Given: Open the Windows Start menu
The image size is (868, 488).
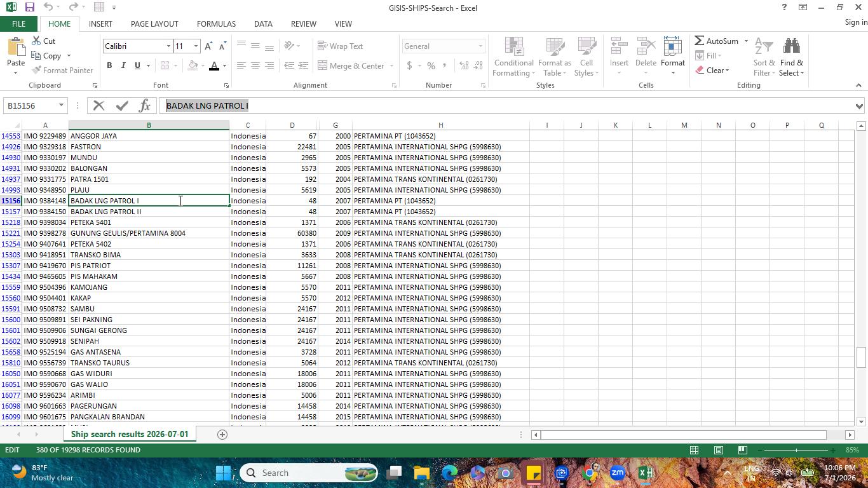Looking at the screenshot, I should coord(223,473).
